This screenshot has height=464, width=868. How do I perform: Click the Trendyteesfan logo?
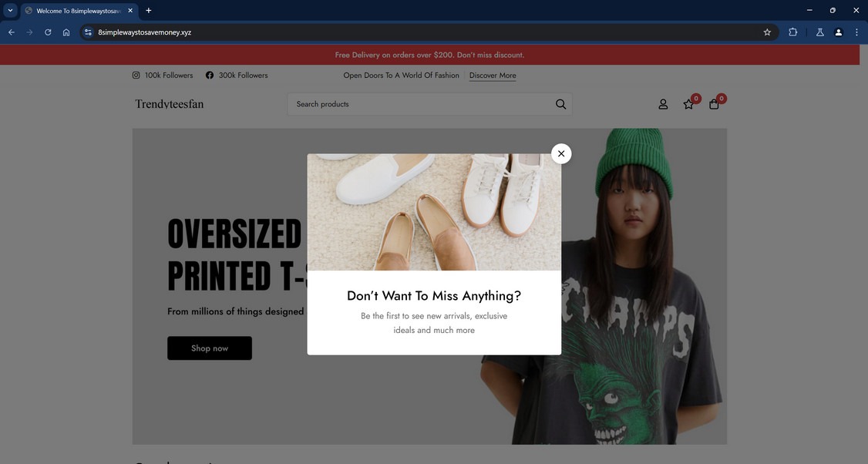pyautogui.click(x=170, y=104)
